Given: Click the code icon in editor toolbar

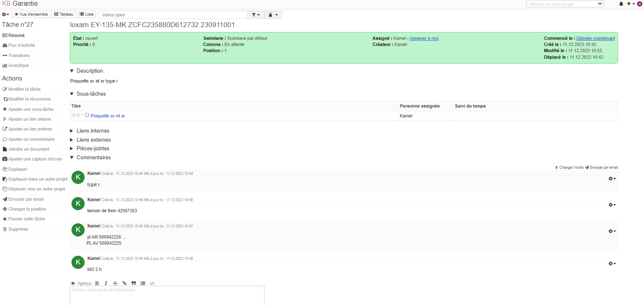Looking at the screenshot, I should pos(152,283).
